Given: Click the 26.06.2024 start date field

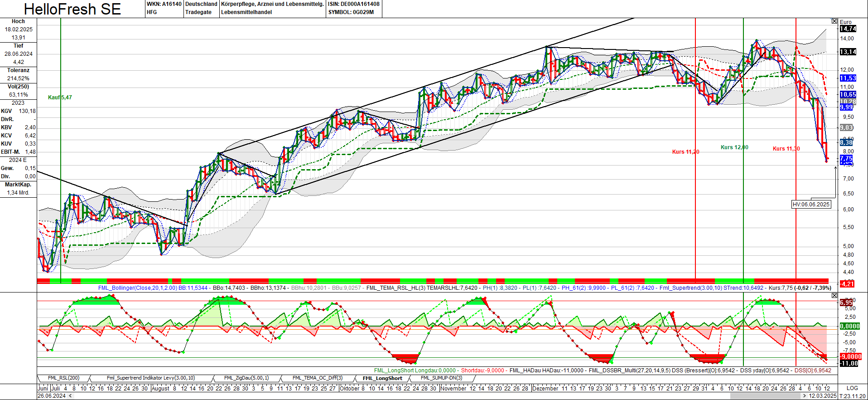Looking at the screenshot, I should coord(52,396).
